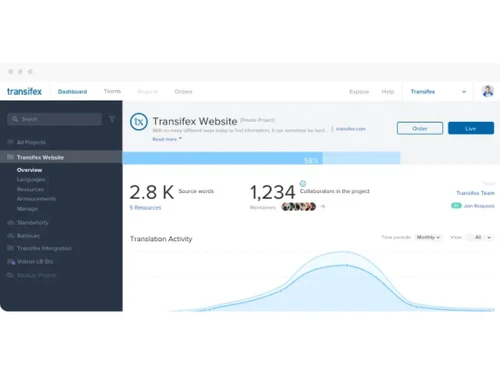Click the Join Requests count badge

point(456,206)
